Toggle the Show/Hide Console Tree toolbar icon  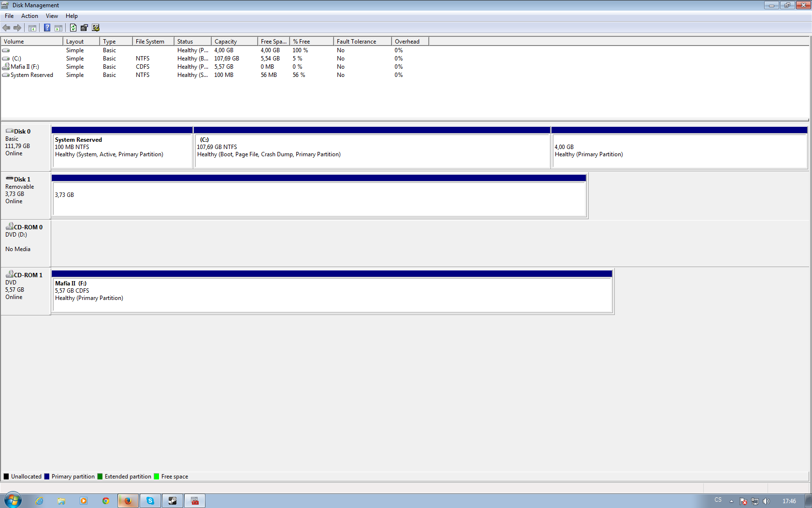point(32,28)
